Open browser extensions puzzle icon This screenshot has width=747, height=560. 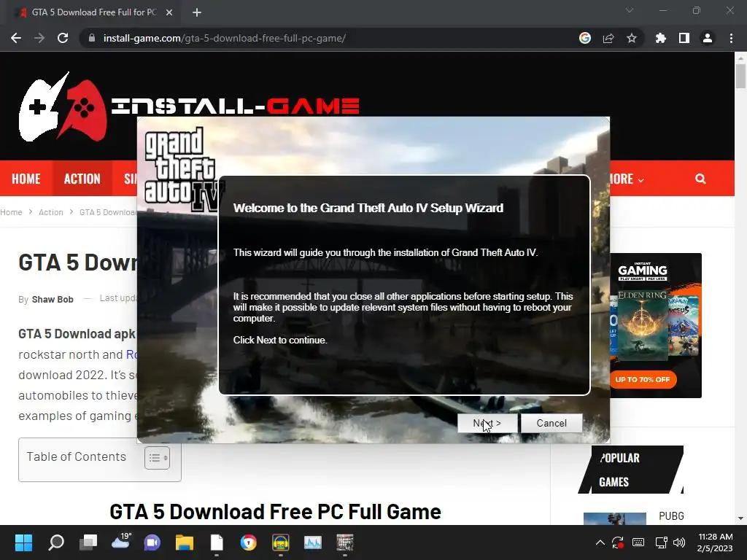(x=661, y=38)
